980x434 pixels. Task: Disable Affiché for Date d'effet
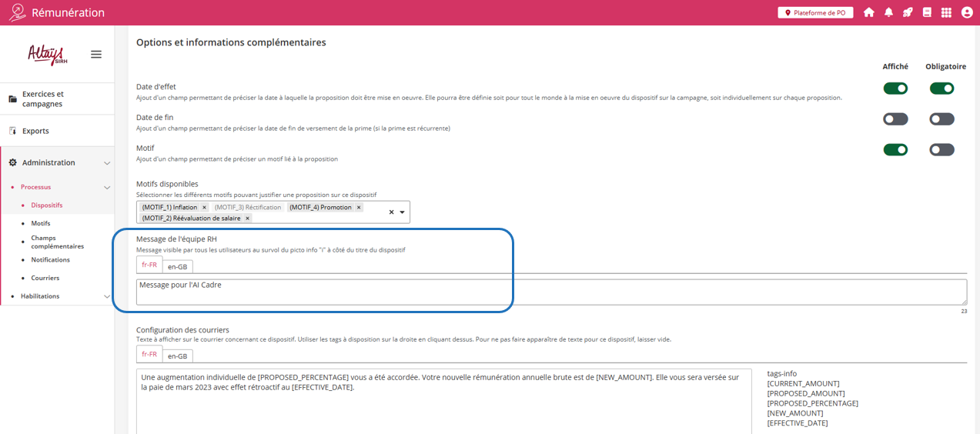895,88
